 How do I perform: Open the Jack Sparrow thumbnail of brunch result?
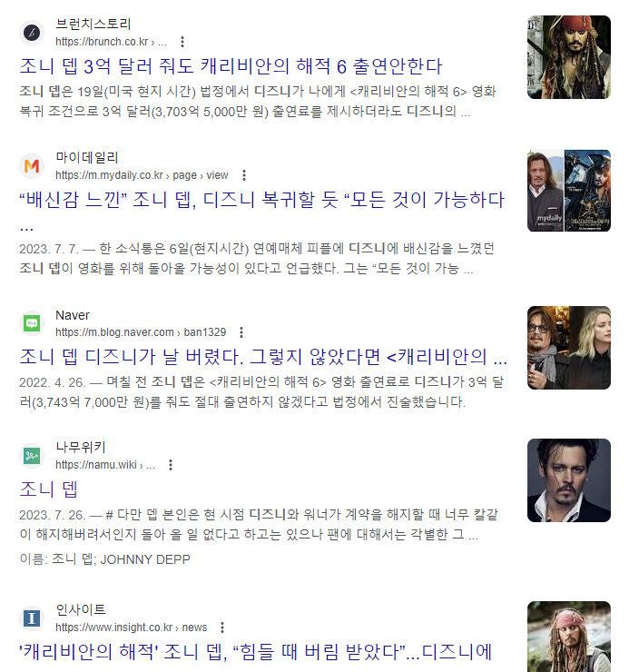coord(569,57)
